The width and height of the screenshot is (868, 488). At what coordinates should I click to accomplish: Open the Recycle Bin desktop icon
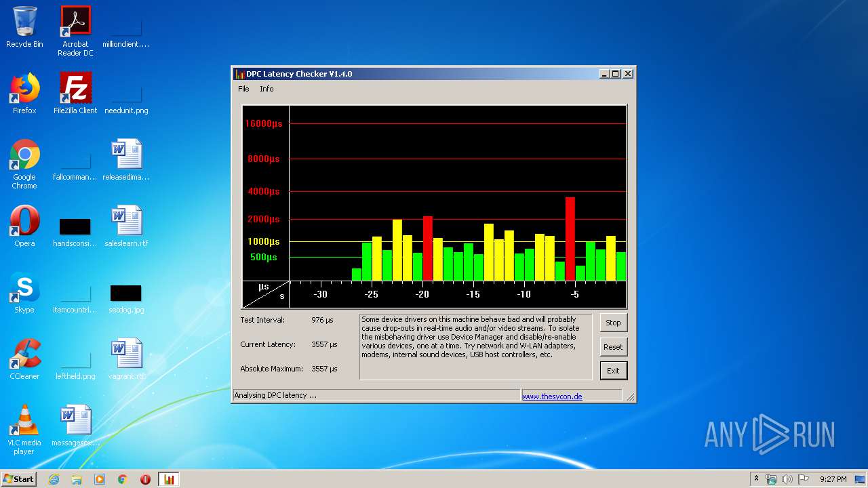pos(24,27)
